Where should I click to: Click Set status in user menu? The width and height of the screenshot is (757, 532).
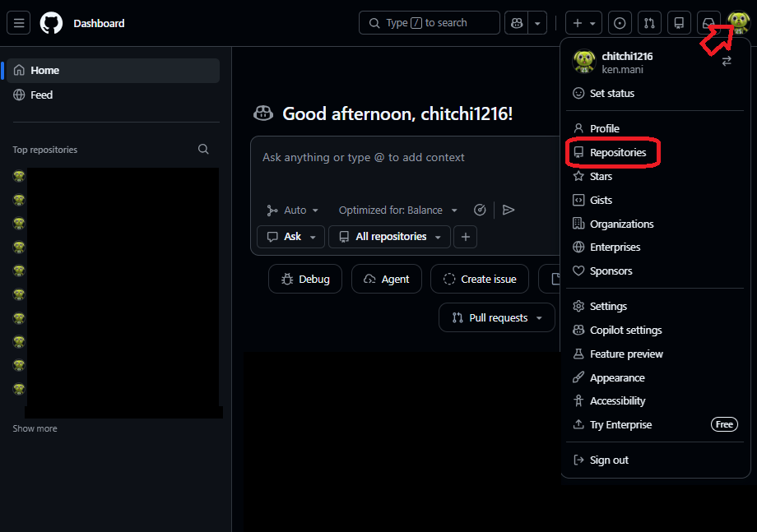click(x=655, y=94)
